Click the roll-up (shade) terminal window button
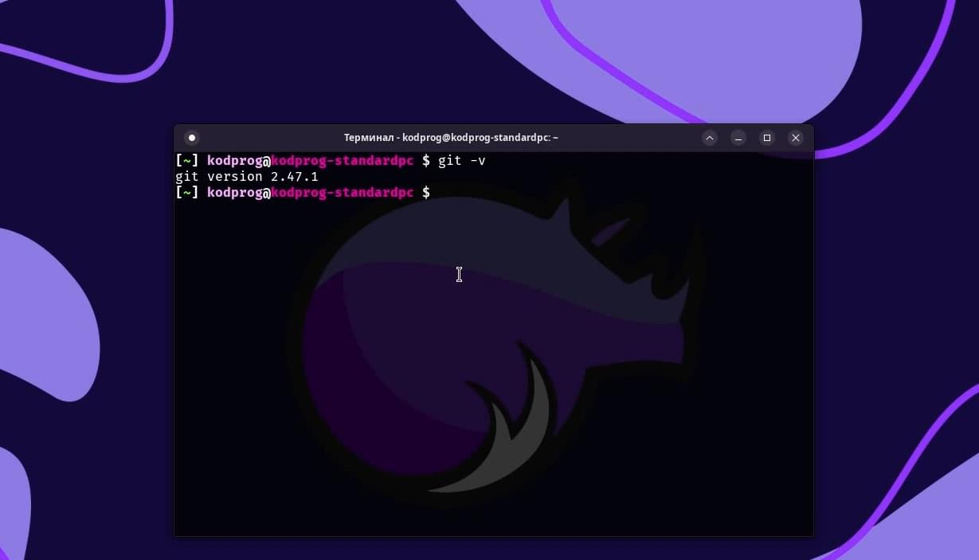This screenshot has width=979, height=560. [x=710, y=138]
